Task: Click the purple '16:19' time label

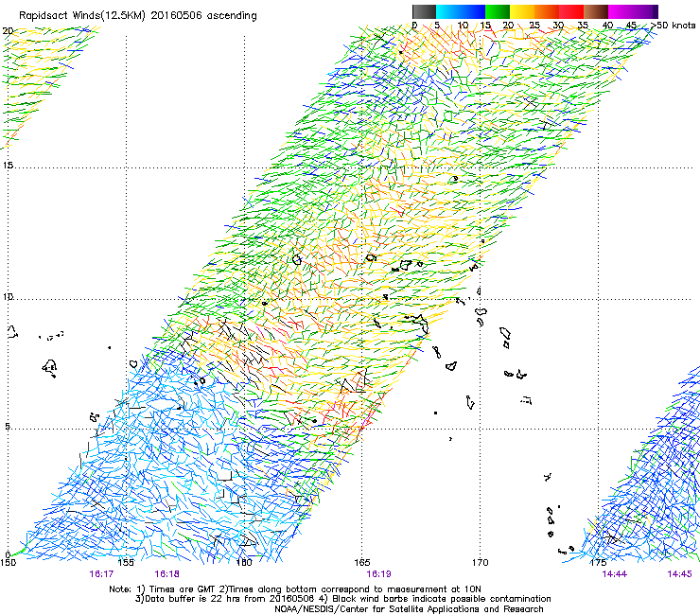Action: pos(378,574)
